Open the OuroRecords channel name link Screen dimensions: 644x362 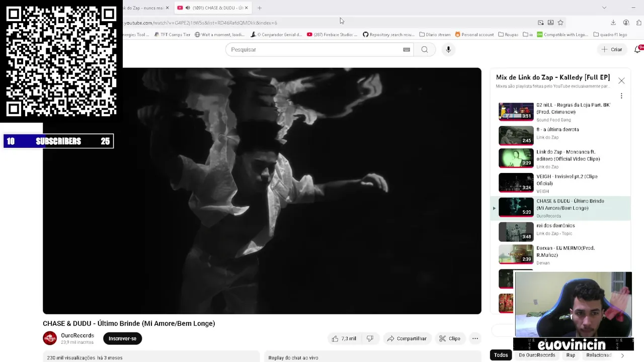77,335
